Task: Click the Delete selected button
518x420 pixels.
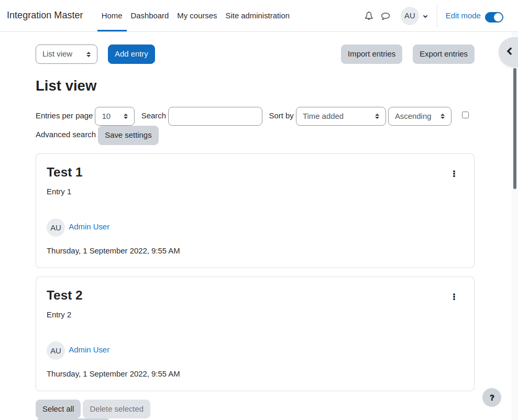Action: [117, 409]
